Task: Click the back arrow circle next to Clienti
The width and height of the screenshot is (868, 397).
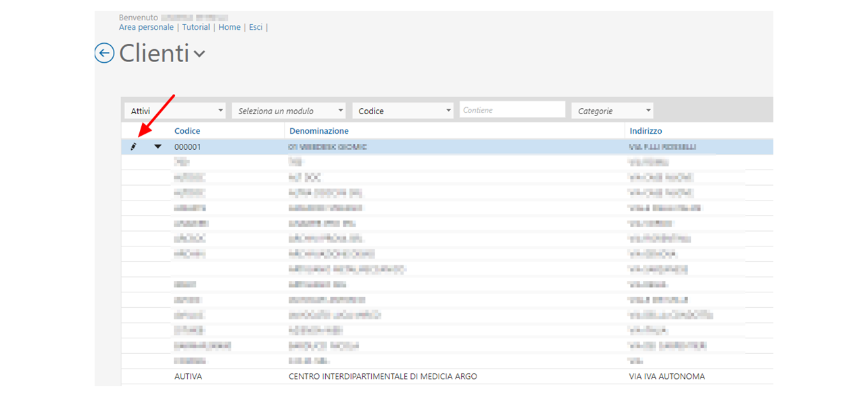Action: pyautogui.click(x=104, y=53)
